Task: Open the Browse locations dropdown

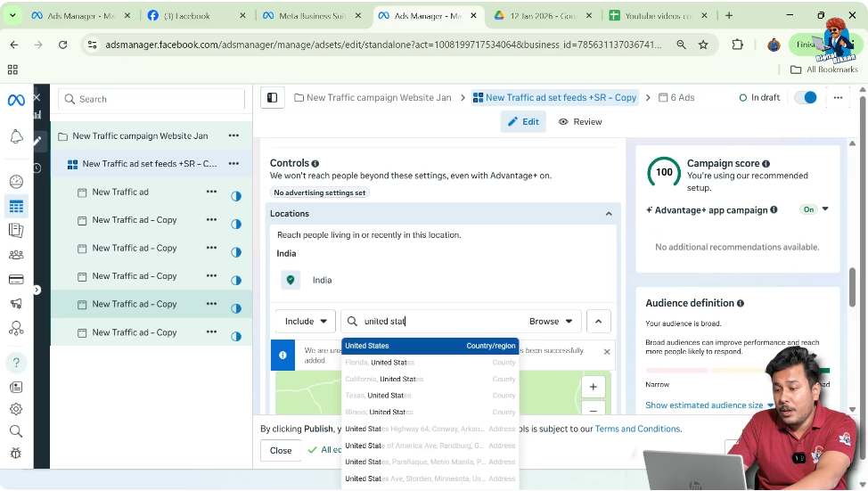Action: pyautogui.click(x=551, y=322)
